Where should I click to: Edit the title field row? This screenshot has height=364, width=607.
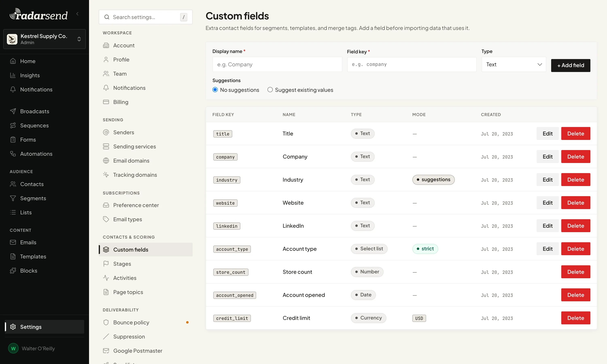[548, 133]
